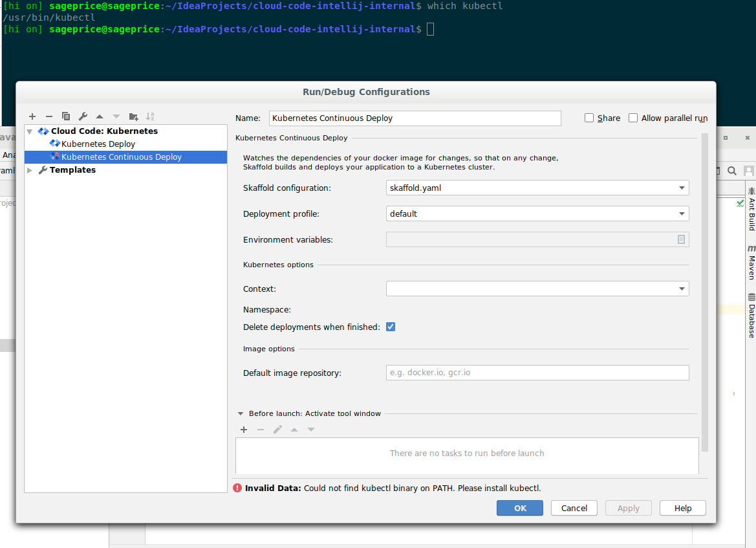Viewport: 756px width, 548px height.
Task: Uncheck Delete deployments when finished
Action: (391, 327)
